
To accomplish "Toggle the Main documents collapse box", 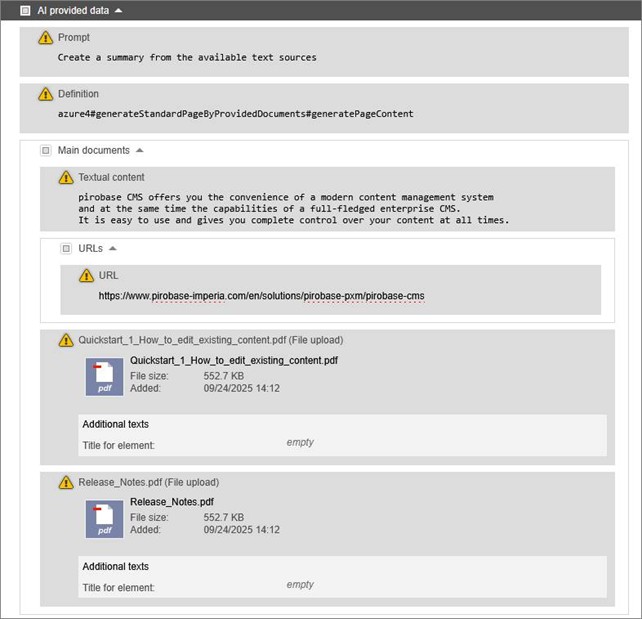I will pos(46,151).
